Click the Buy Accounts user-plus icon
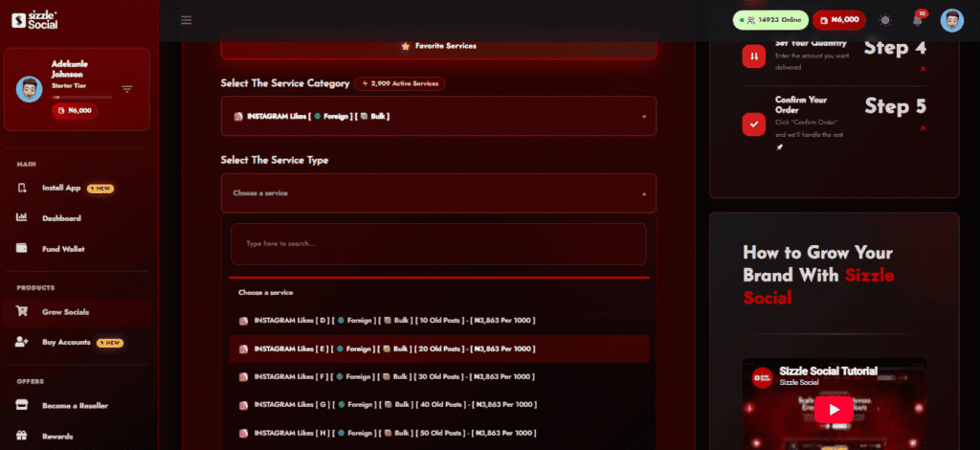This screenshot has width=980, height=450. [22, 342]
